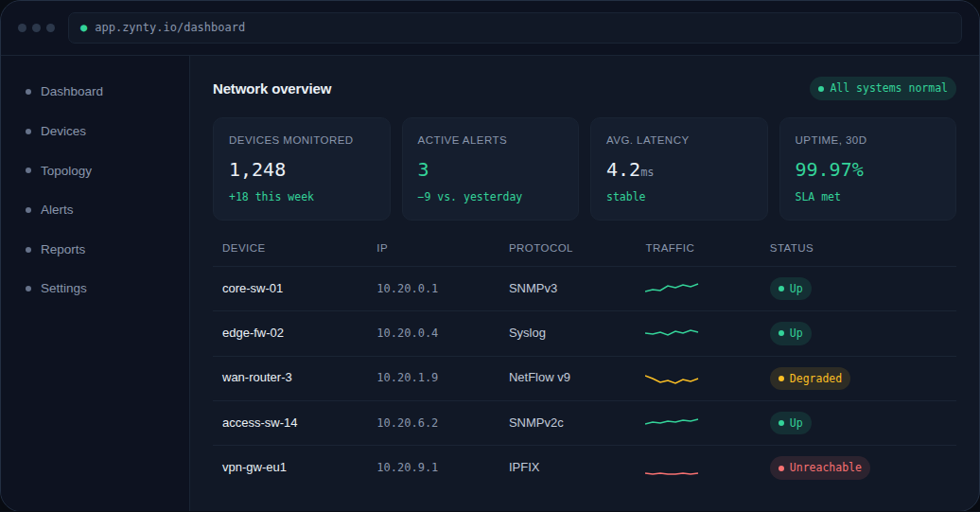Click the SNMPv2c protocol cell
The image size is (980, 512).
[536, 423]
